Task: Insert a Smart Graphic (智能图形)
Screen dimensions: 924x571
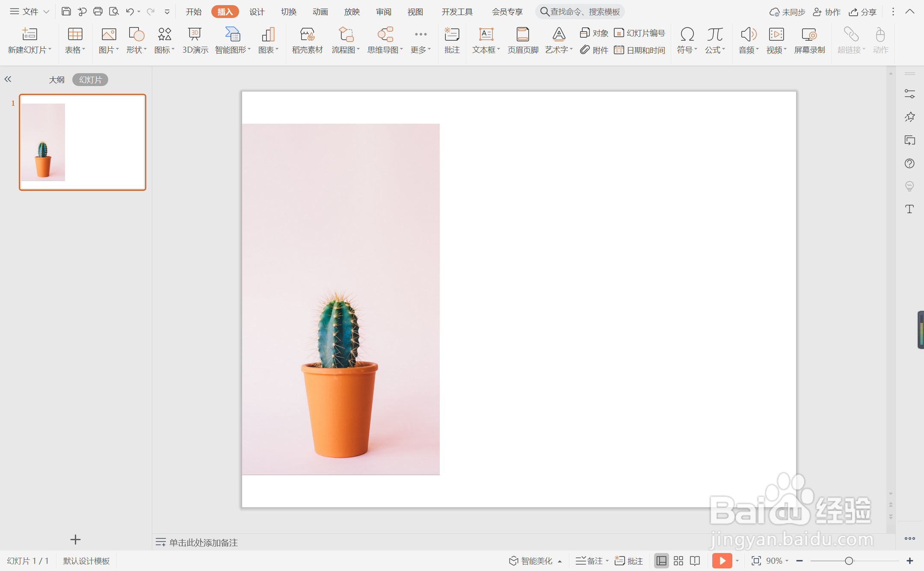Action: click(233, 40)
